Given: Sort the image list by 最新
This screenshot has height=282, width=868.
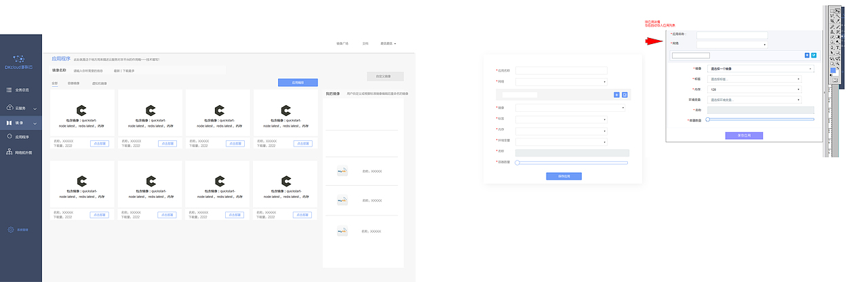Looking at the screenshot, I should coord(117,70).
